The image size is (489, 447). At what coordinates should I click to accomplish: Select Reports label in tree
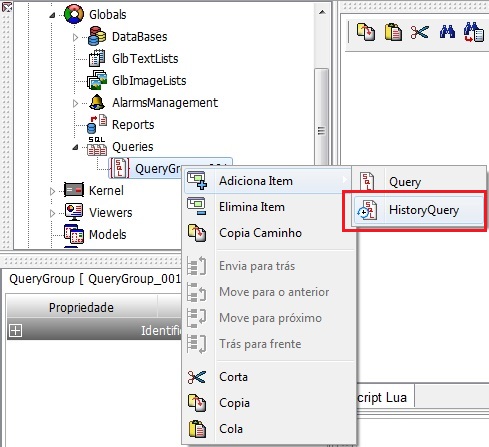133,124
